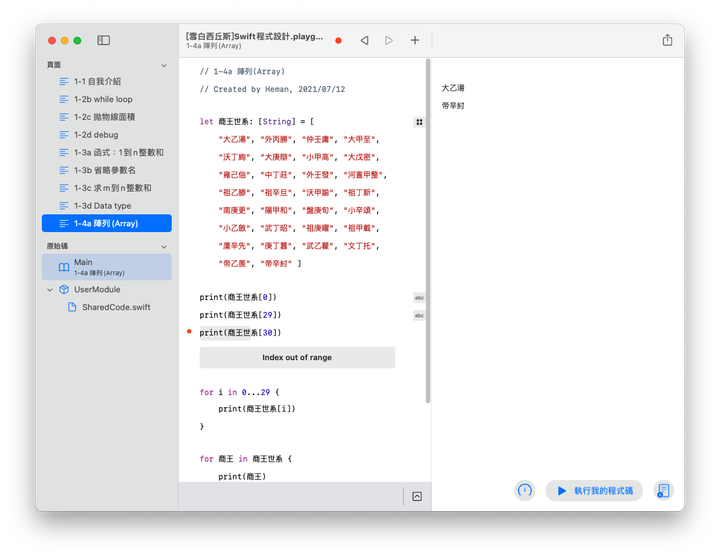Click the Index out of range message
The image size is (720, 558).
coord(297,357)
